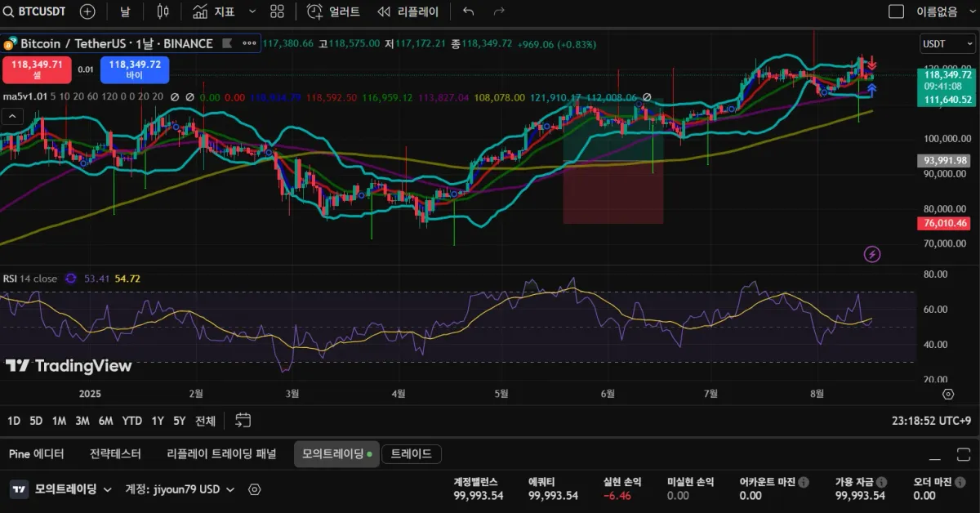Click the red 셀 sell button

[38, 69]
